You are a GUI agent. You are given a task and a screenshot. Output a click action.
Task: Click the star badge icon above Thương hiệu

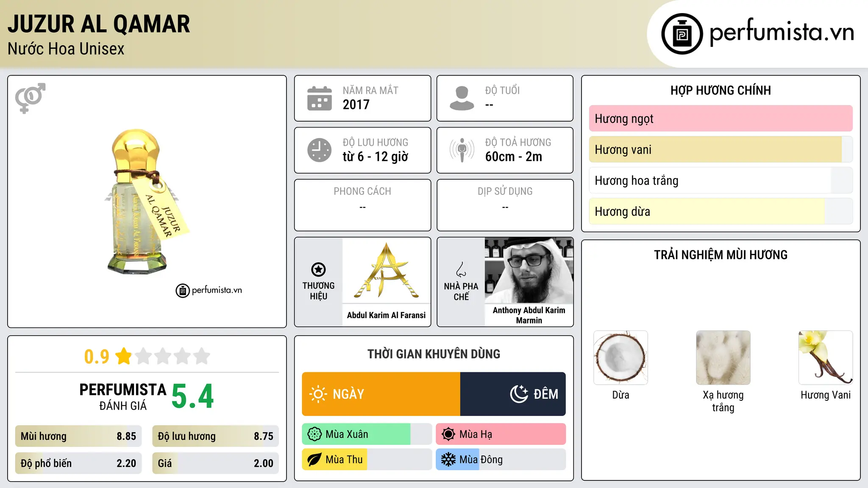click(x=318, y=269)
